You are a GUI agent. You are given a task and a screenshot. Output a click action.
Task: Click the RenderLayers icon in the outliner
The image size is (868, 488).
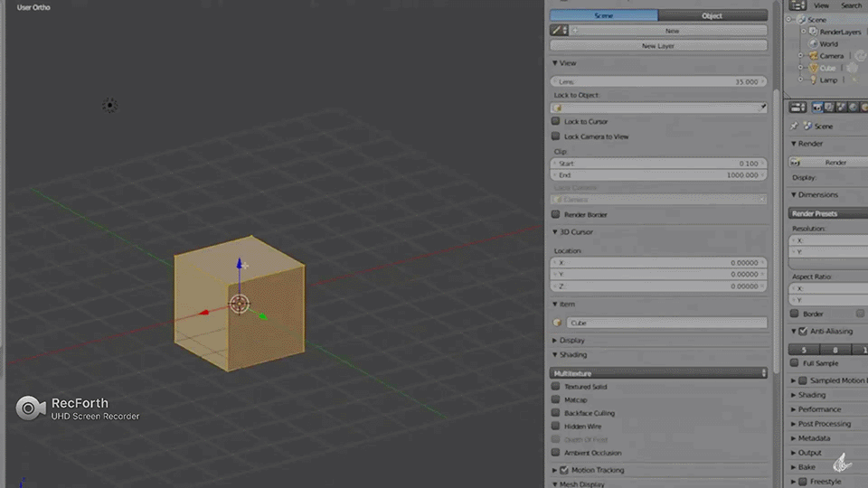point(813,32)
